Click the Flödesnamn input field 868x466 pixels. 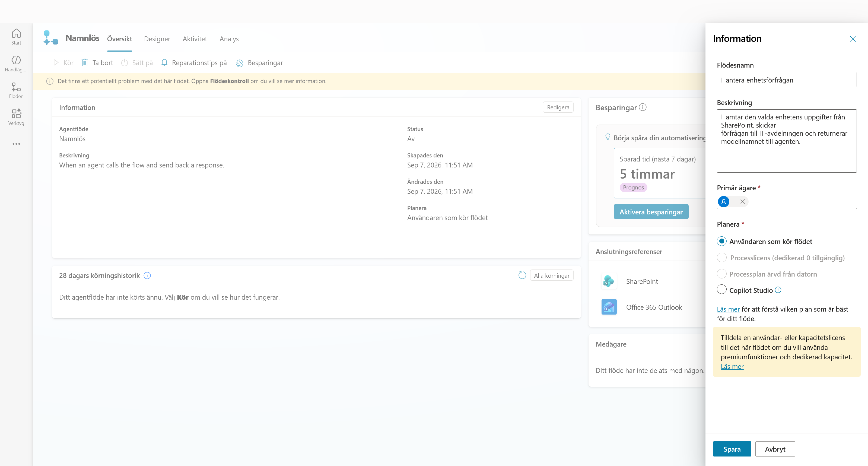pyautogui.click(x=786, y=80)
